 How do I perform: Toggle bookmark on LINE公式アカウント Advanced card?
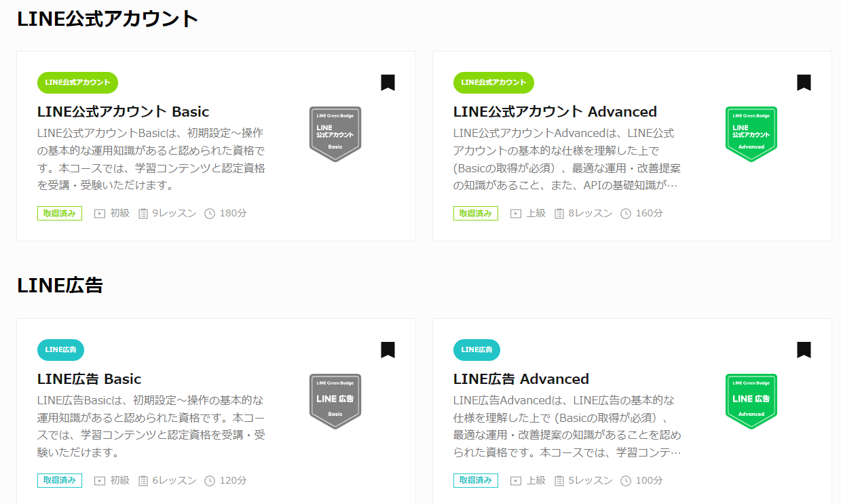804,83
